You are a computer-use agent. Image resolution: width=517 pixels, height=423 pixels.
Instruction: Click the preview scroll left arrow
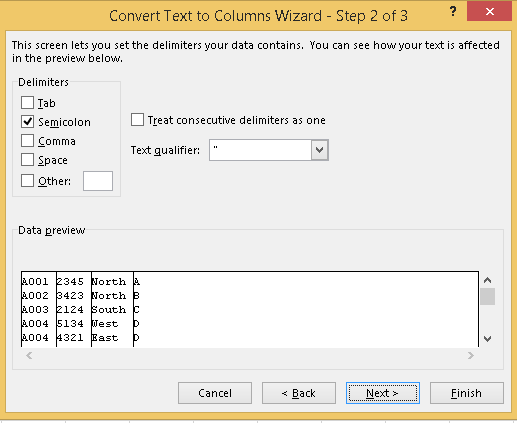tap(29, 355)
